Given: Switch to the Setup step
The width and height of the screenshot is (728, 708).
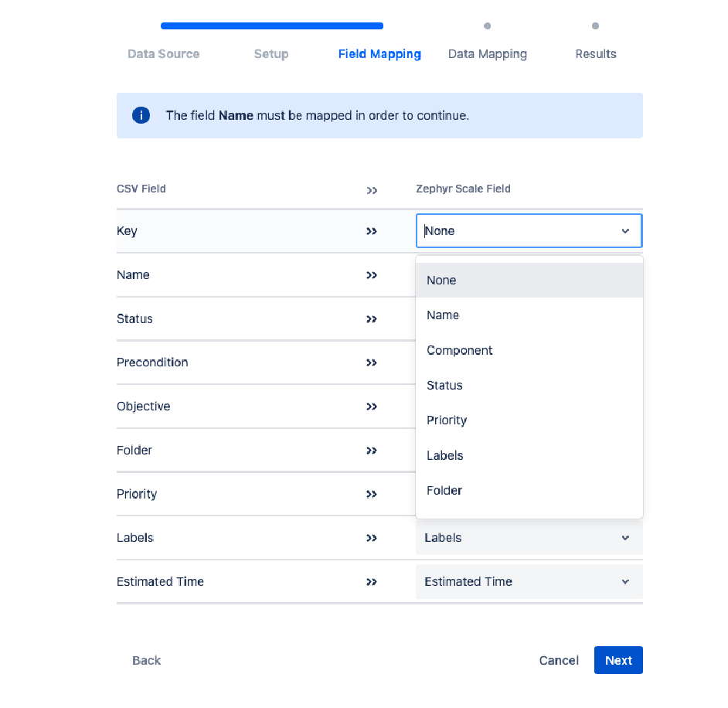Looking at the screenshot, I should [x=271, y=54].
